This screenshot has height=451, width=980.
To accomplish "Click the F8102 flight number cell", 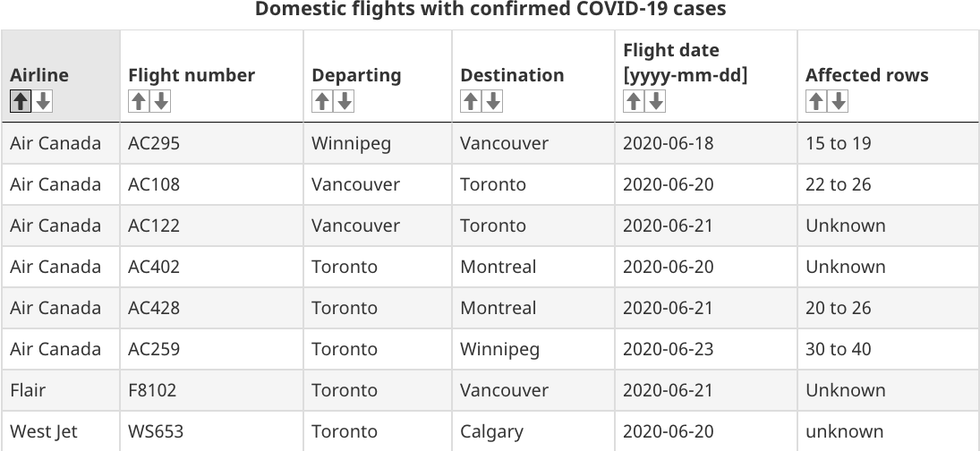I will point(152,390).
